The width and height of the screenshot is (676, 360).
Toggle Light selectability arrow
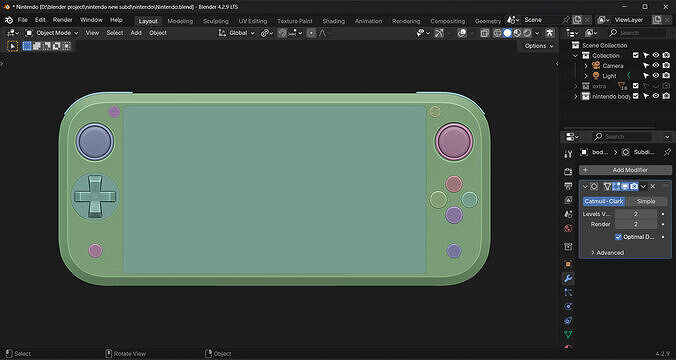point(646,75)
